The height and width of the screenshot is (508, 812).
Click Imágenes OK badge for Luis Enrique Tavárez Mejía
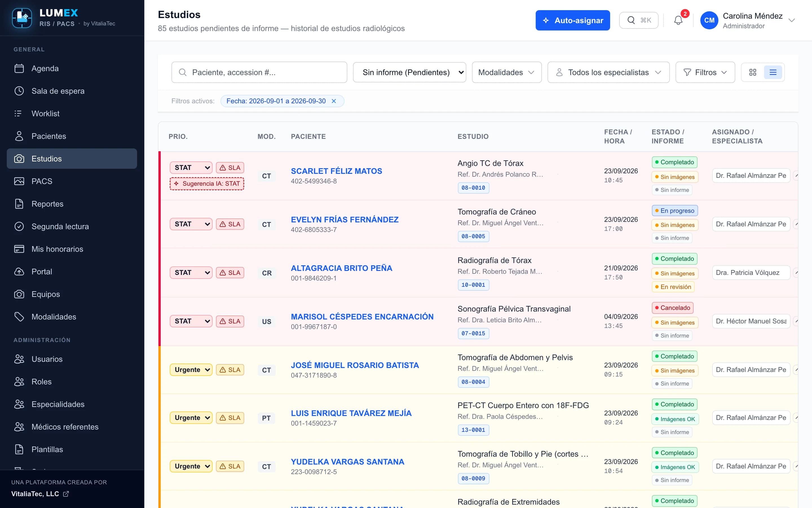point(675,419)
